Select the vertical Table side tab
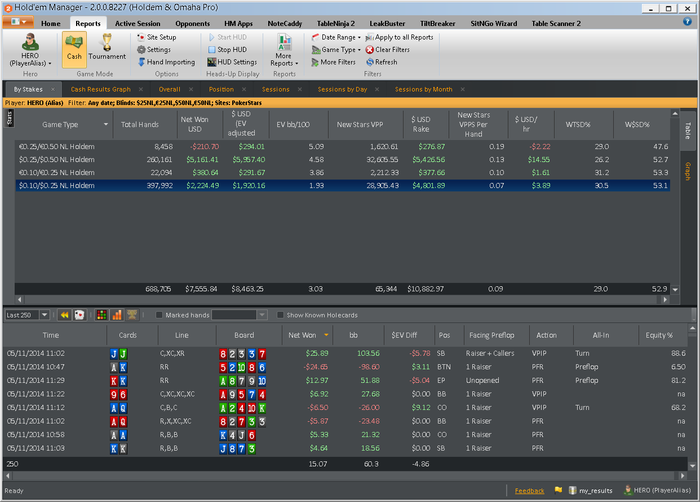Image resolution: width=700 pixels, height=502 pixels. tap(688, 131)
